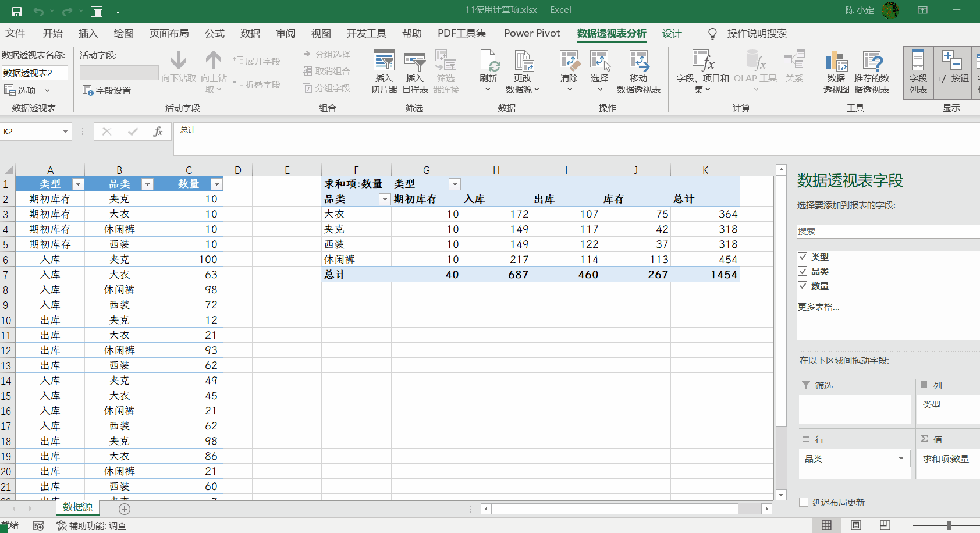Click the macro recording icon in status bar
This screenshot has height=533, width=980.
(38, 526)
